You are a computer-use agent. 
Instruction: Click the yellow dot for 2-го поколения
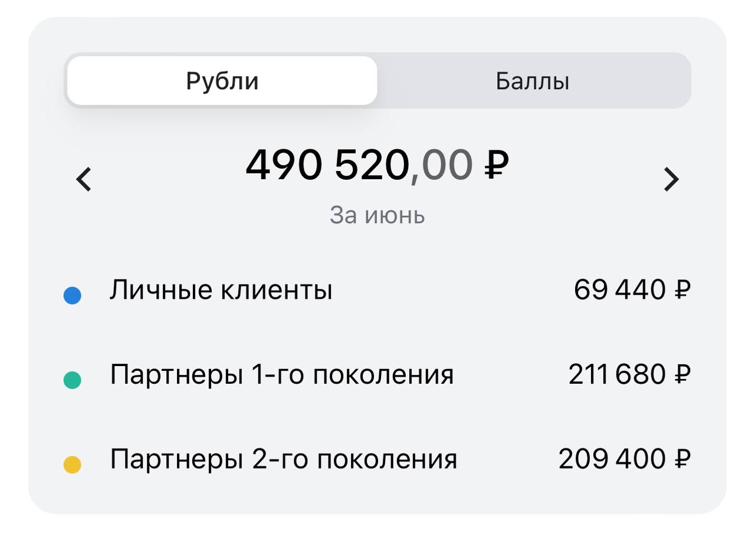(72, 464)
